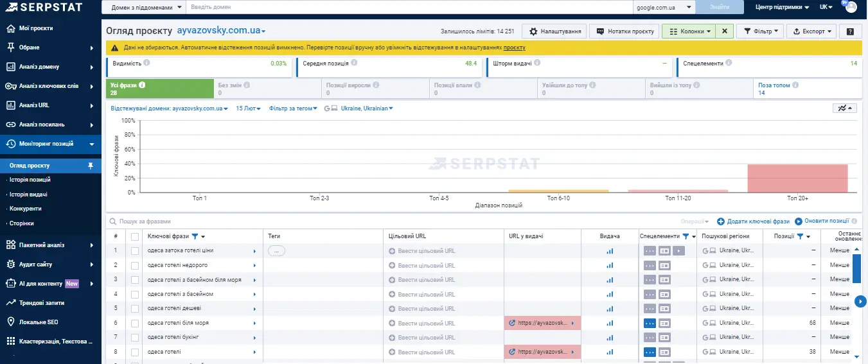Screen dimensions: 868x364
Task: Click the tag ellipsis pill in row 1
Action: pos(276,251)
